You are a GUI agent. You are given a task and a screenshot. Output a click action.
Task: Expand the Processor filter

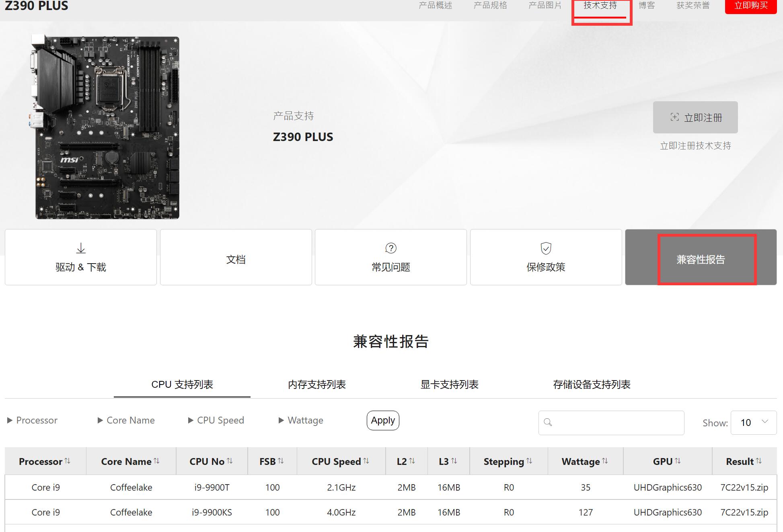tap(33, 420)
